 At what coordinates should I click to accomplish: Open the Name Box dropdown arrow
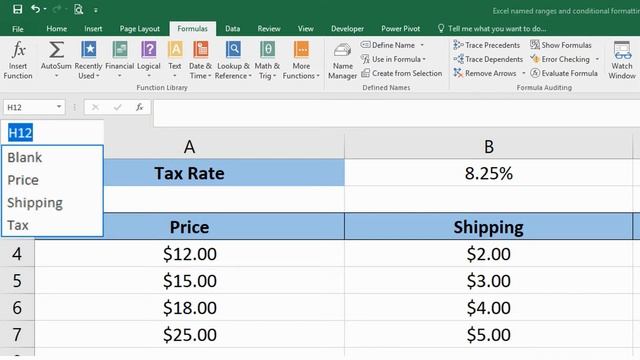coord(59,107)
